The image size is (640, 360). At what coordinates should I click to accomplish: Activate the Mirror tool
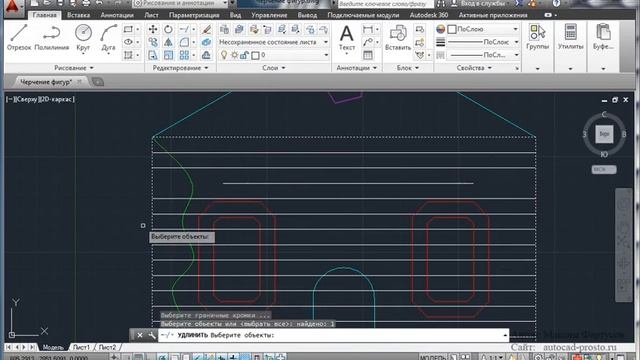168,42
